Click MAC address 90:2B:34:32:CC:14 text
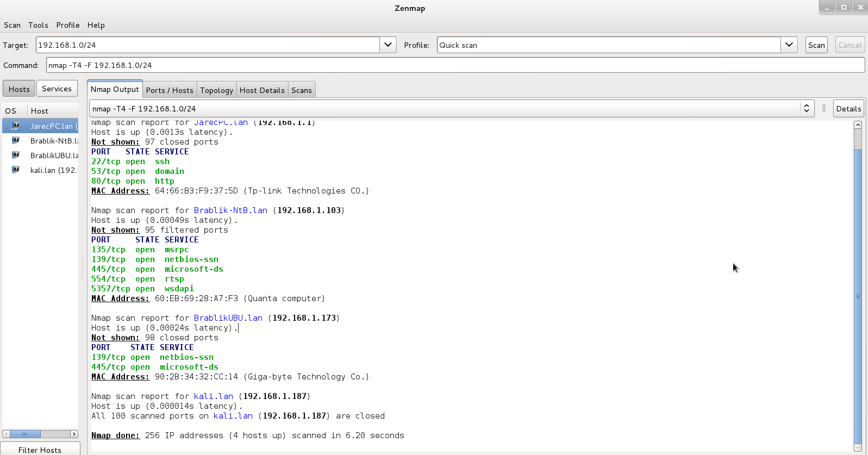The width and height of the screenshot is (868, 455). pyautogui.click(x=196, y=377)
